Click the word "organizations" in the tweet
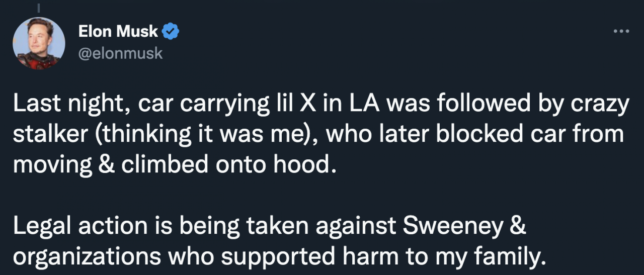Image resolution: width=644 pixels, height=275 pixels. pyautogui.click(x=86, y=256)
